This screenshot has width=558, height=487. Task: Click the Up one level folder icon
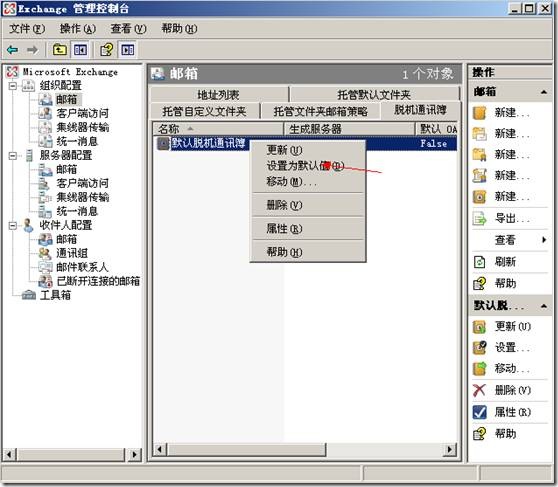pos(59,49)
